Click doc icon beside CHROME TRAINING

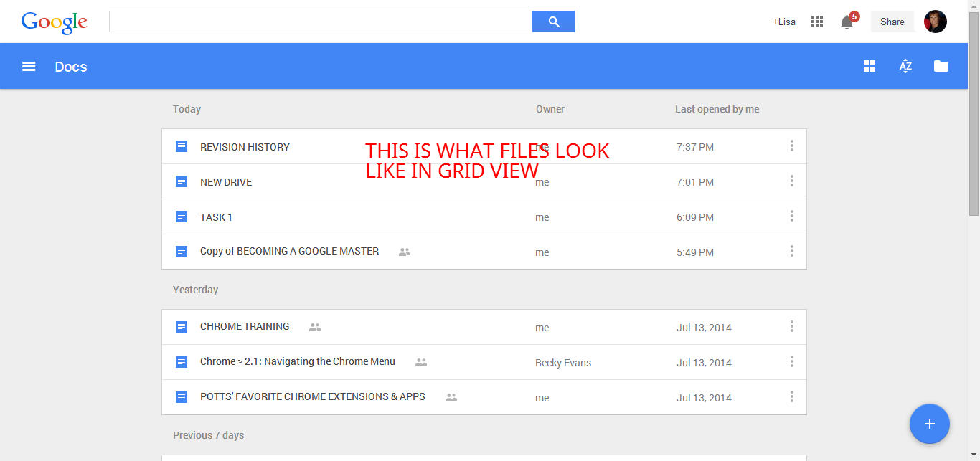click(x=182, y=327)
